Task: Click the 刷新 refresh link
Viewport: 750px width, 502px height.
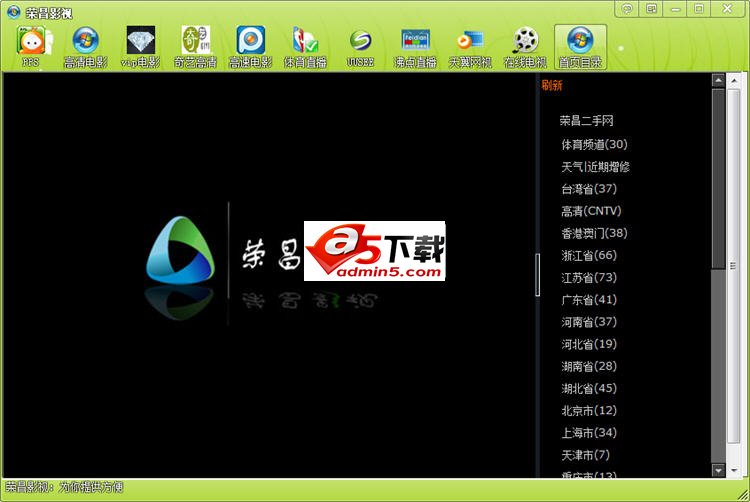Action: pos(551,85)
